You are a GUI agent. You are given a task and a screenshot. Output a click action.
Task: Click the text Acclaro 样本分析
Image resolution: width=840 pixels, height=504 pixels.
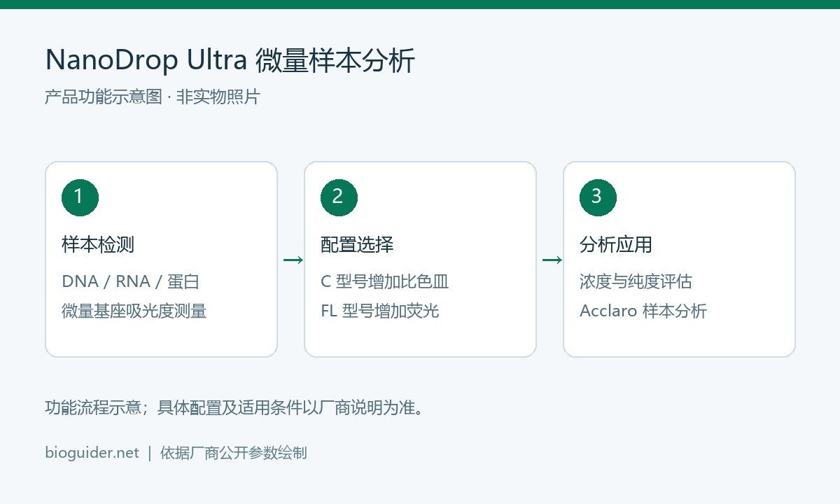(643, 311)
